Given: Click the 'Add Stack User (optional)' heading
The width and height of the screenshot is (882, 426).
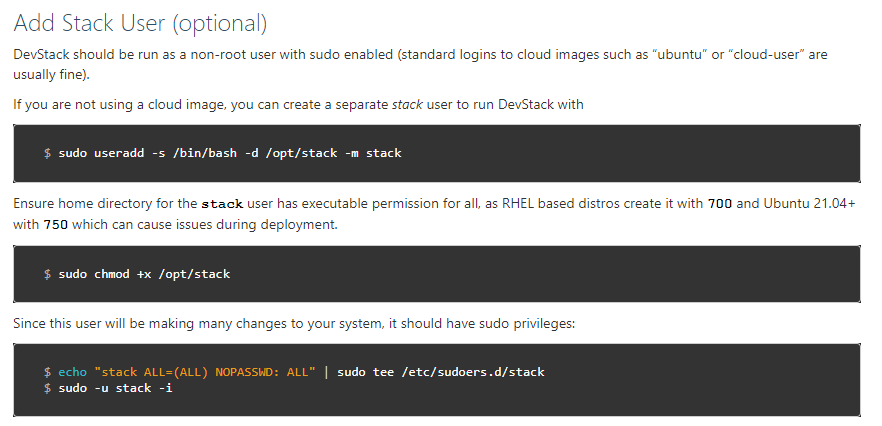Looking at the screenshot, I should coord(140,23).
